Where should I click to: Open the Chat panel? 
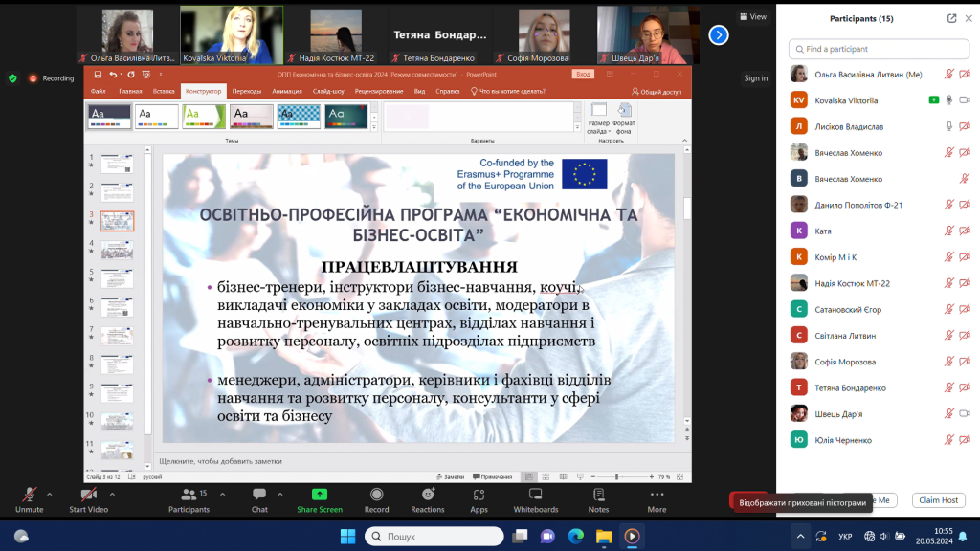(x=259, y=500)
